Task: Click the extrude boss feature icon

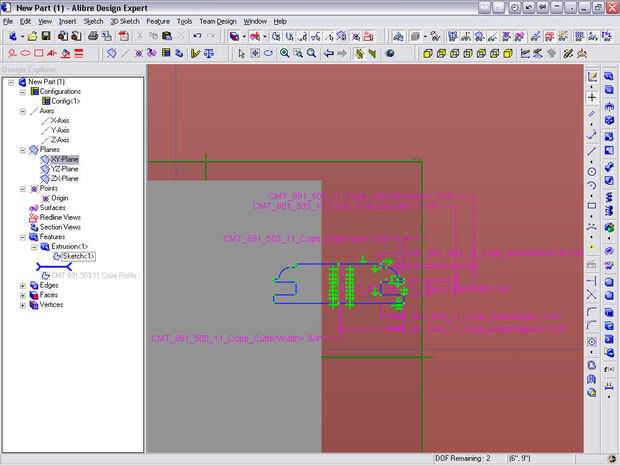Action: [609, 76]
